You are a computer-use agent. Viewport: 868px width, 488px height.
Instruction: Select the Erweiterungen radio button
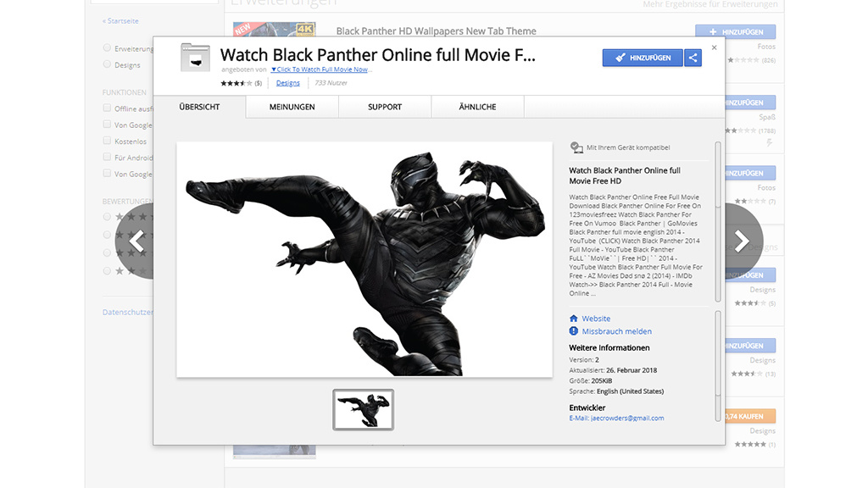pyautogui.click(x=107, y=48)
